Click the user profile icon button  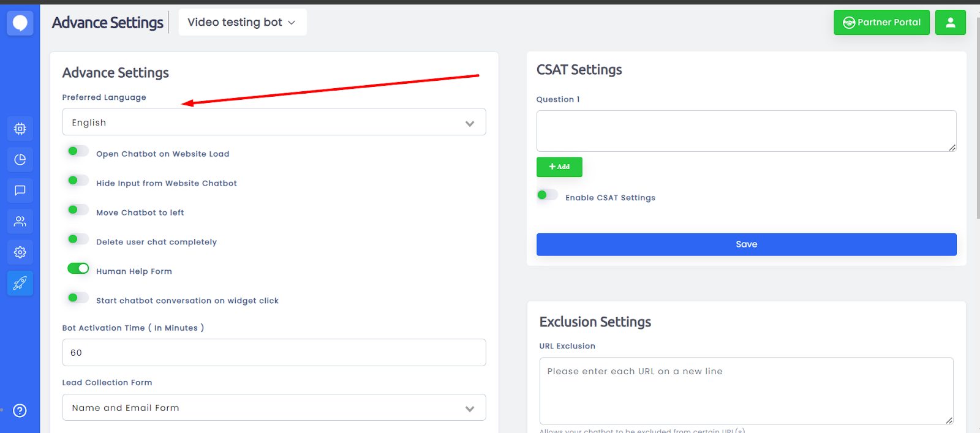(950, 23)
